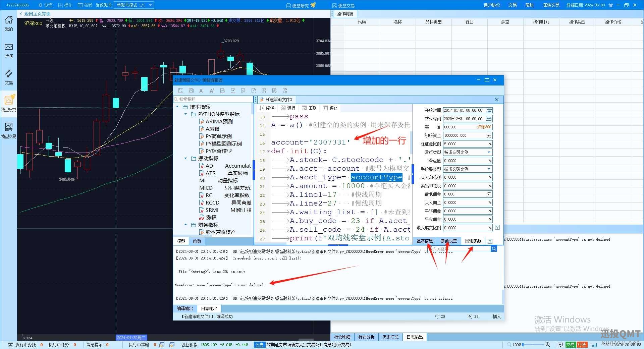Switch to 回测参数 tab

coord(473,241)
